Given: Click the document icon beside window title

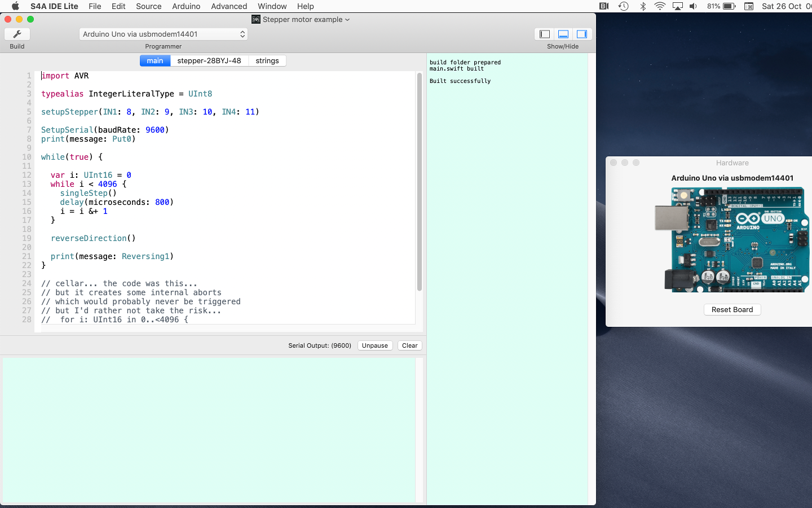Looking at the screenshot, I should 256,19.
